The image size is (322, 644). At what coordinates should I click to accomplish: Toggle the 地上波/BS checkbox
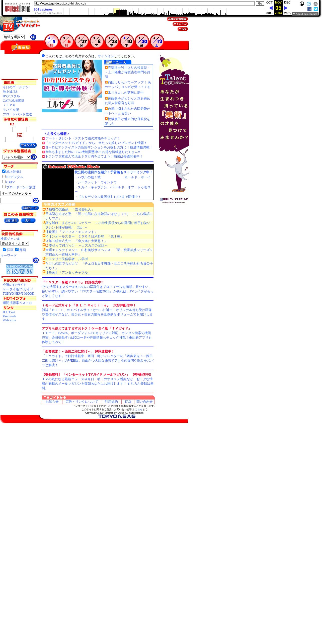tap(4, 171)
